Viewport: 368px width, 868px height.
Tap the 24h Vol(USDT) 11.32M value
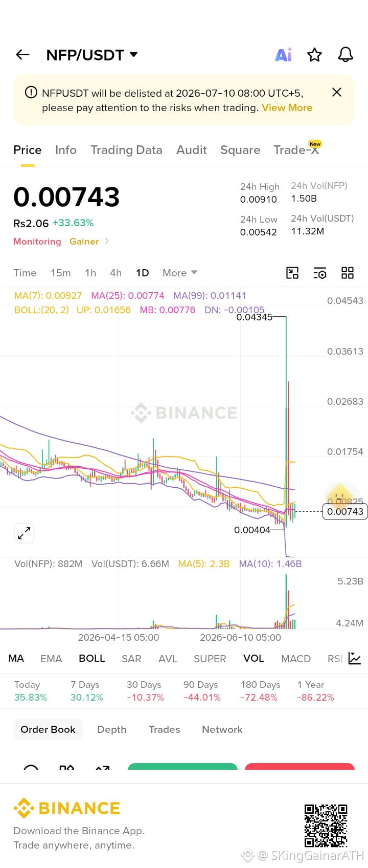[x=308, y=231]
